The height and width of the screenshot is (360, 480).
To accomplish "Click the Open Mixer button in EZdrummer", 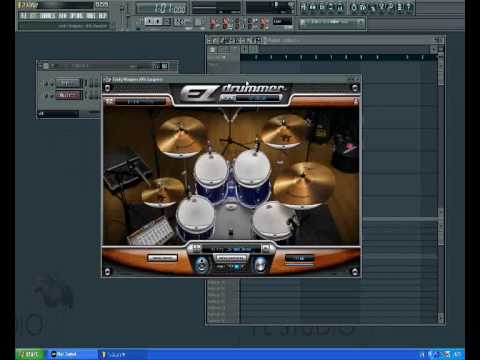I will (231, 258).
